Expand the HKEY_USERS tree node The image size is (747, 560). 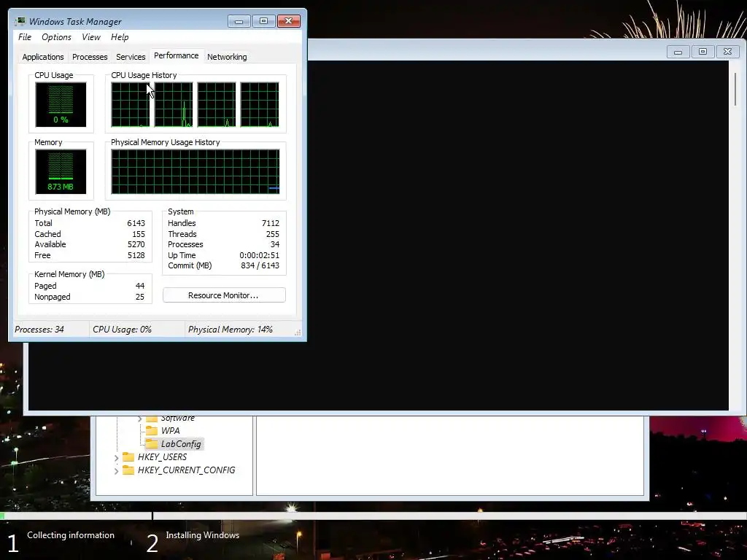[x=116, y=458]
